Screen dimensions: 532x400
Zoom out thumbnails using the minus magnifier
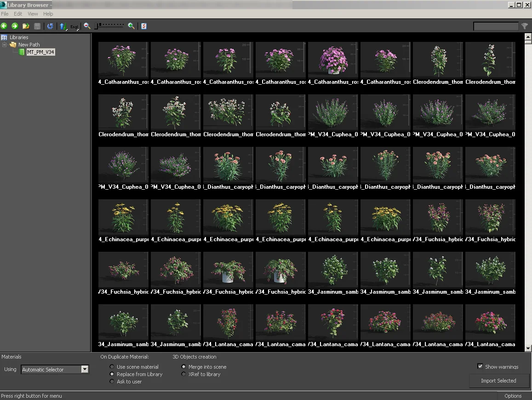[87, 26]
